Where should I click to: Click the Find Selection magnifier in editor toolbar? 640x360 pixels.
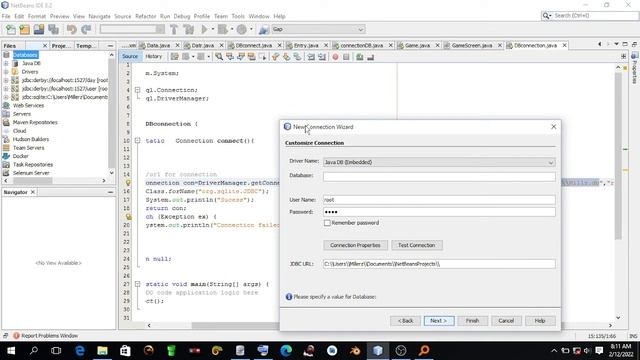coord(219,57)
